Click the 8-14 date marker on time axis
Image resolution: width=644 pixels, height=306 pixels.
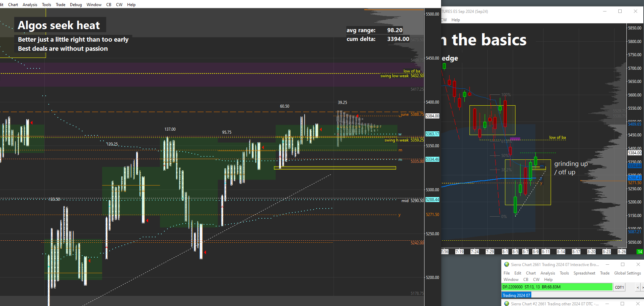point(561,252)
